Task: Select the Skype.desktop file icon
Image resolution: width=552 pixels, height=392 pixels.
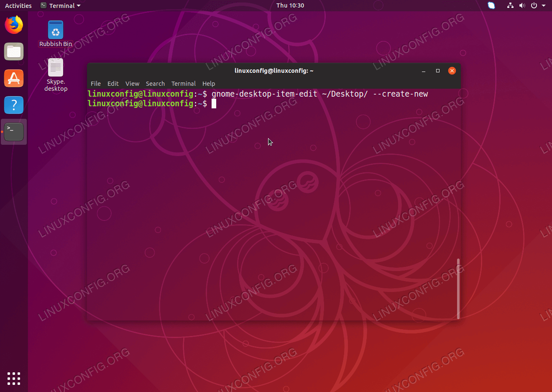Action: point(56,75)
